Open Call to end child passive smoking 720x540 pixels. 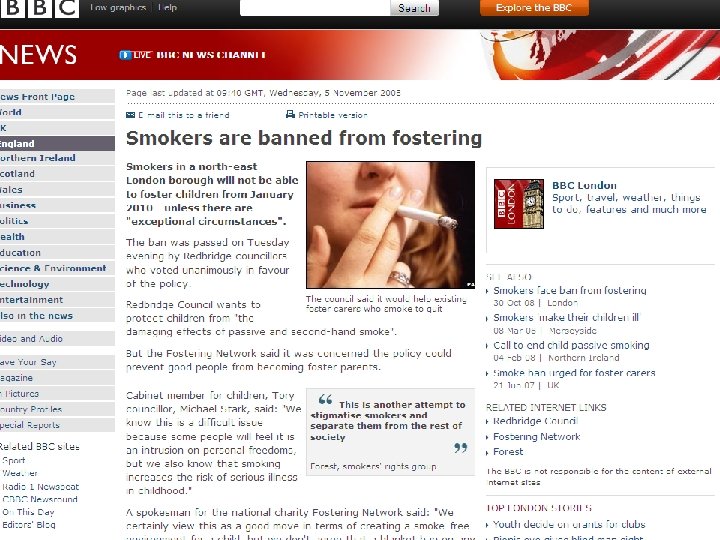pyautogui.click(x=571, y=345)
